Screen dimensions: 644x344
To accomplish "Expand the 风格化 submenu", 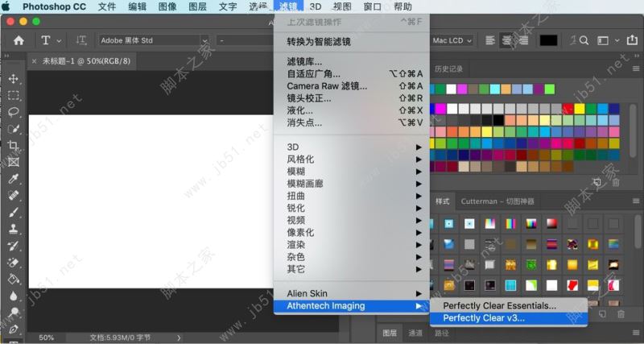I will [x=352, y=159].
